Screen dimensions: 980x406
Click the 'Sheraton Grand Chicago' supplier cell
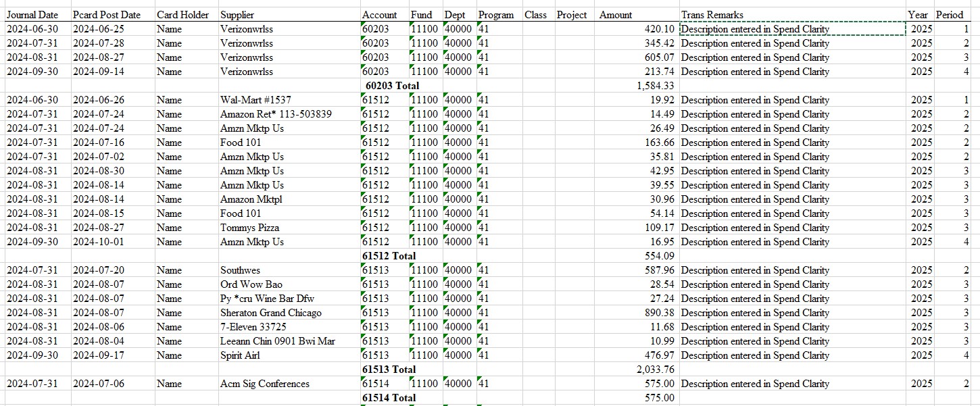click(x=289, y=313)
